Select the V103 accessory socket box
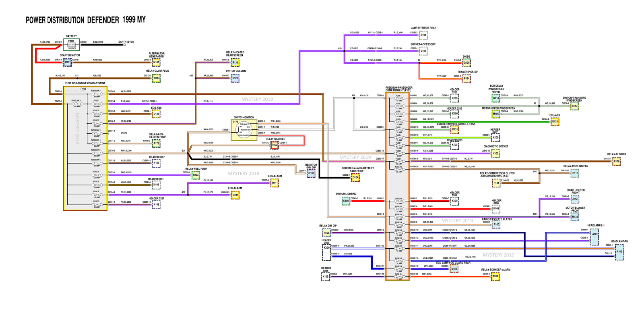644x318 pixels. pos(423,51)
